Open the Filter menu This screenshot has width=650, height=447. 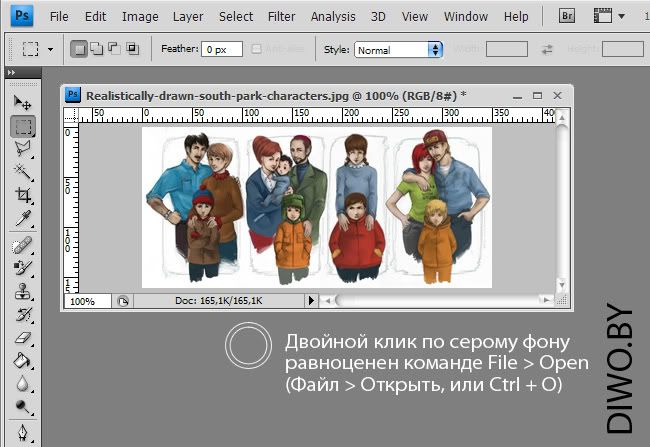point(281,17)
